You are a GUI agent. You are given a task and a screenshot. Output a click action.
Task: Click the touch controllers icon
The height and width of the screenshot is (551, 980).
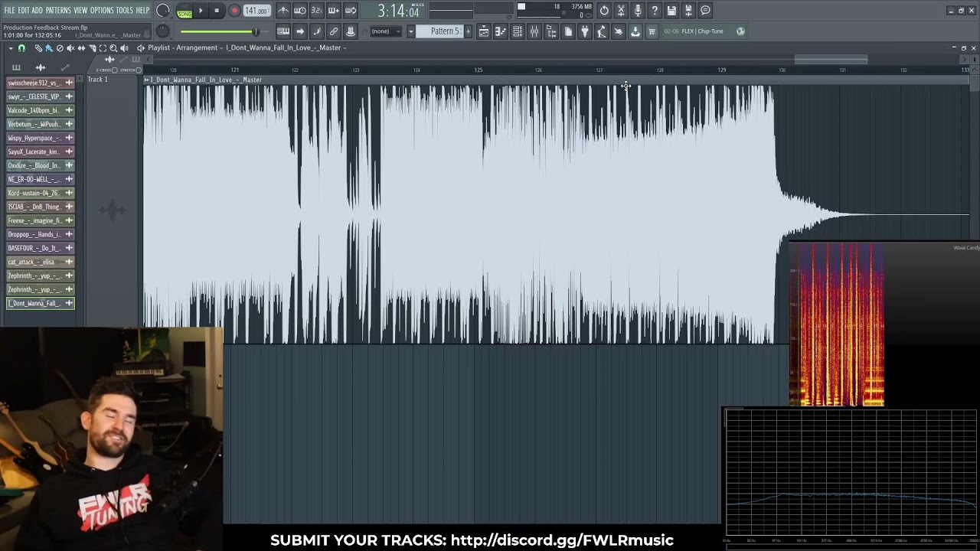pos(619,31)
